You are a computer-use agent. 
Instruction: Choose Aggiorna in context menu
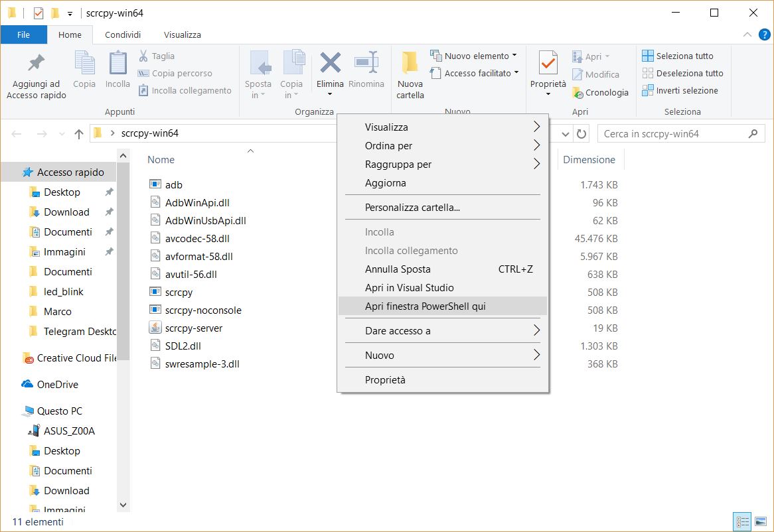click(443, 183)
